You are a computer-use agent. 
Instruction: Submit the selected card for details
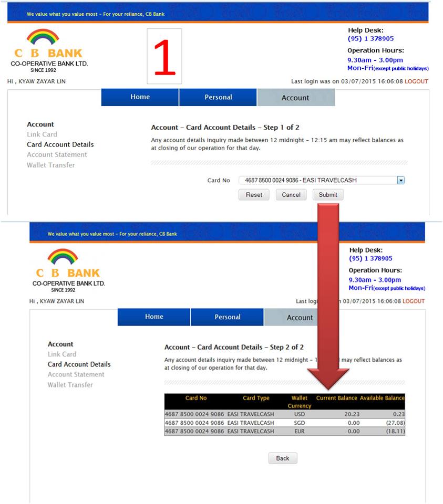327,194
